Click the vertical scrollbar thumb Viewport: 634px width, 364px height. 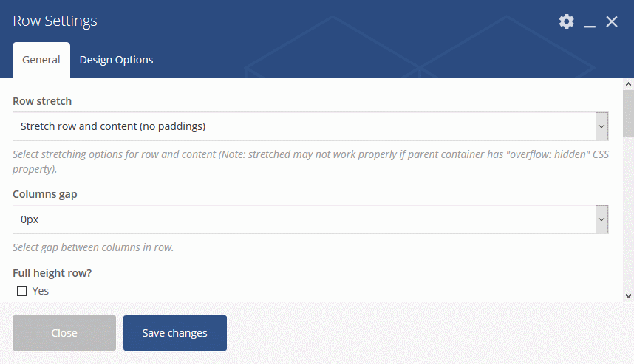coord(628,113)
